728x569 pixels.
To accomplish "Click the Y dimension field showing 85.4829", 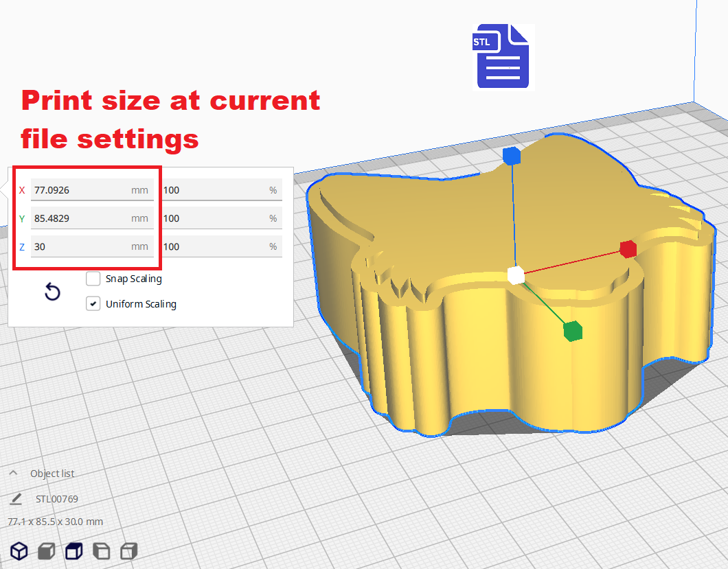I will point(80,218).
